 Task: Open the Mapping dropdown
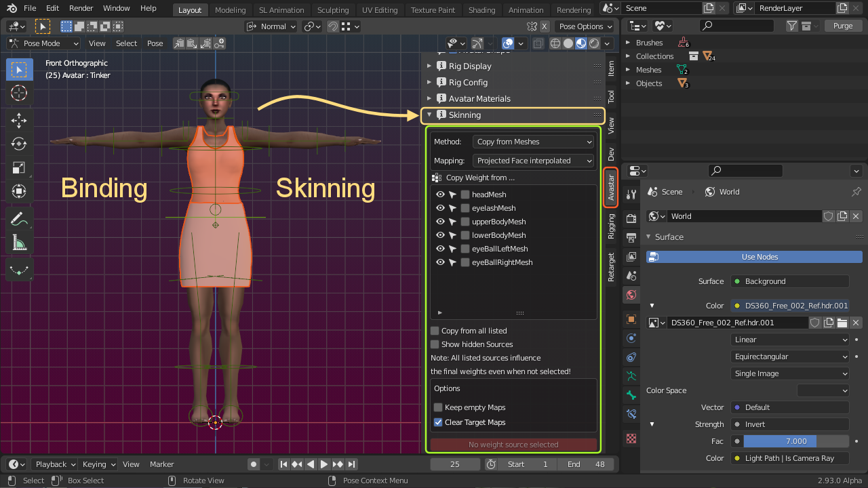tap(533, 161)
